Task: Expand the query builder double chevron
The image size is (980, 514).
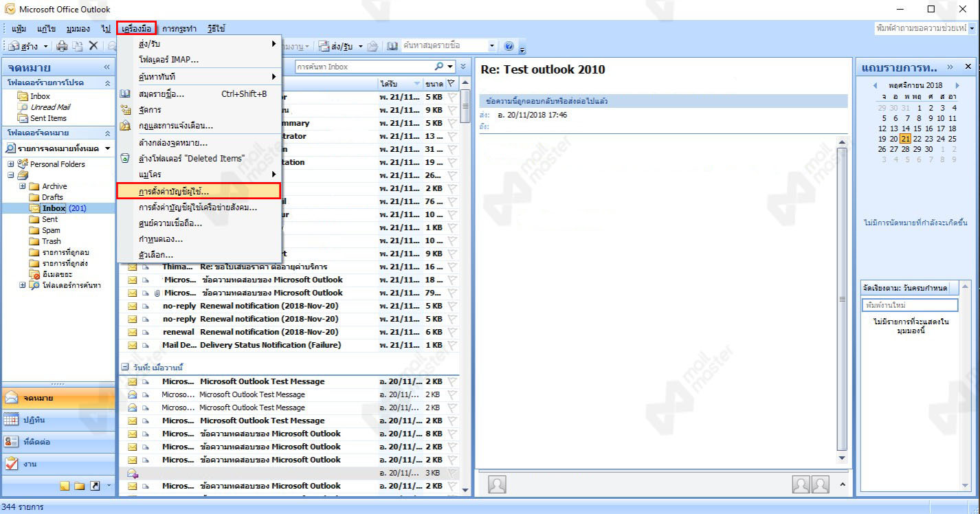Action: tap(463, 67)
